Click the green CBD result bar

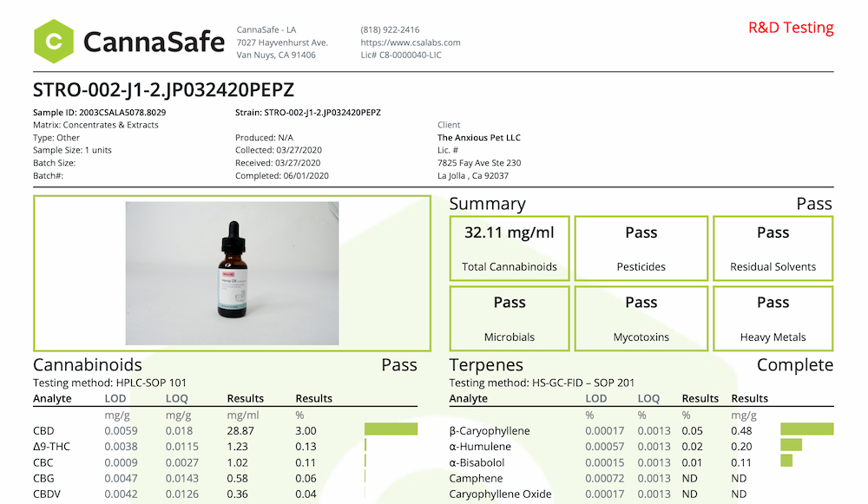pyautogui.click(x=391, y=429)
